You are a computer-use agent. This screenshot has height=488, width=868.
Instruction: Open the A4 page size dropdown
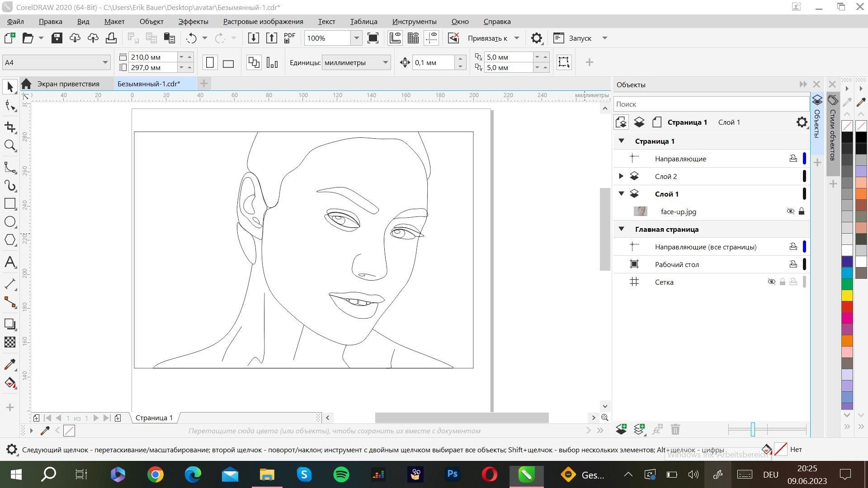(x=105, y=62)
